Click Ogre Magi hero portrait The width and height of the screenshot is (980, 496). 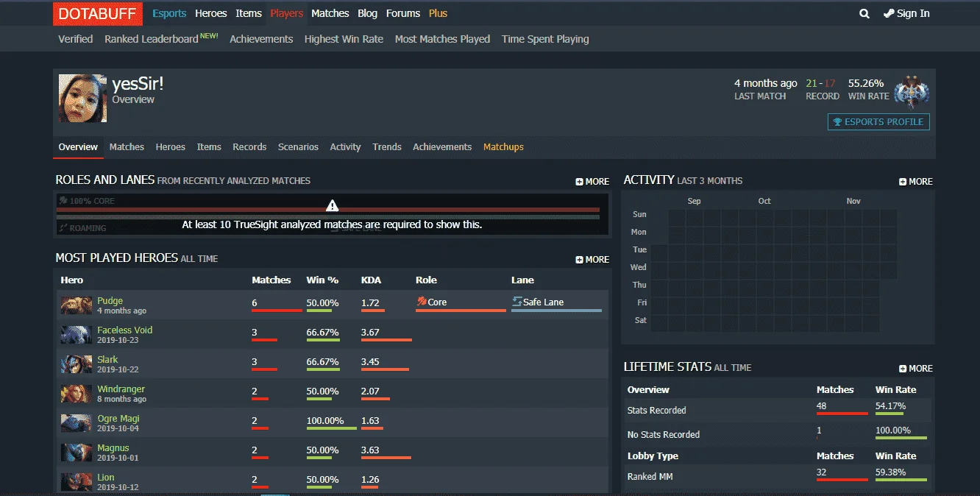tap(77, 423)
